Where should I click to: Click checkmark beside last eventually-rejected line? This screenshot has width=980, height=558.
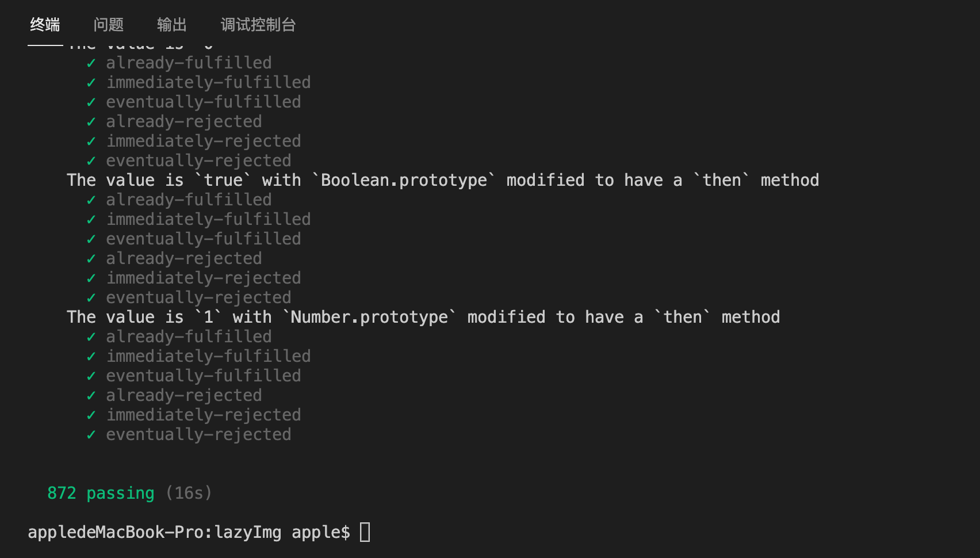pos(91,435)
